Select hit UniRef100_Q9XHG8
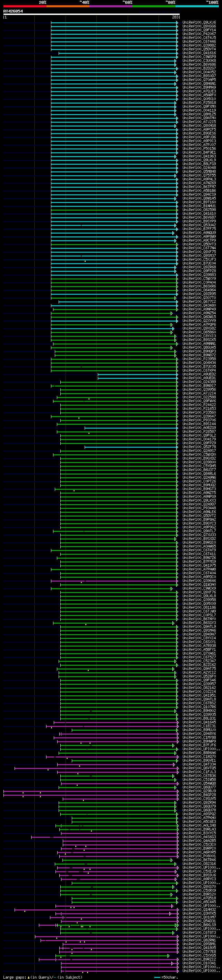The width and height of the screenshot is (222, 980). 199,125
